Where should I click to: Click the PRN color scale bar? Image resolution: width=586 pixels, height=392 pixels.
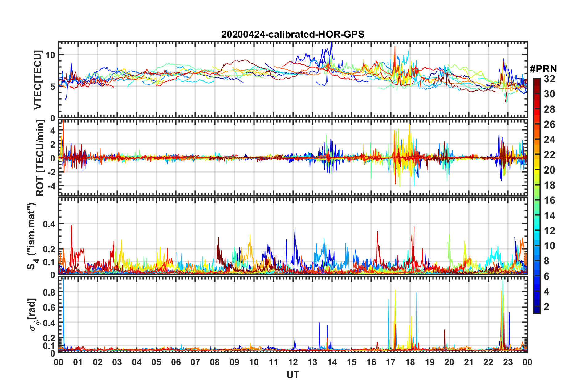tap(536, 196)
